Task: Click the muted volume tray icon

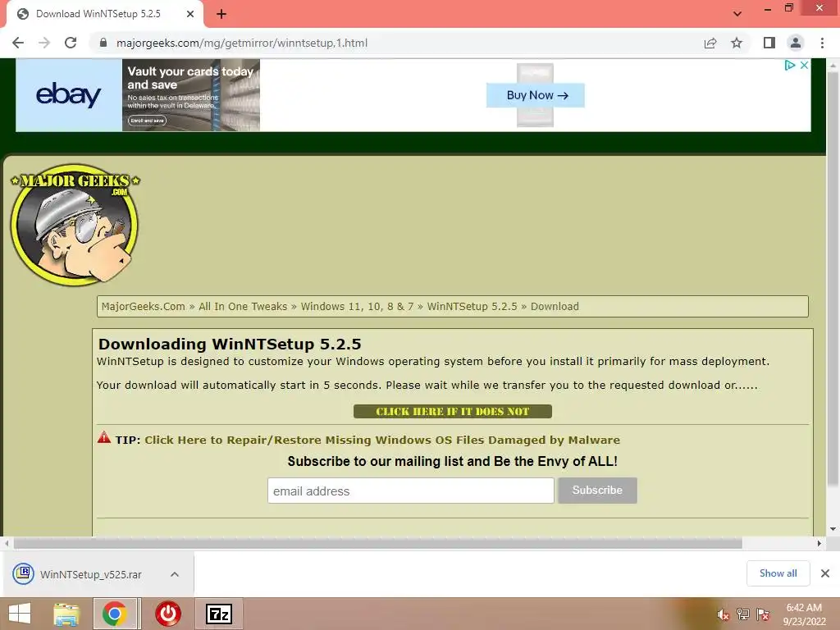Action: coord(723,614)
